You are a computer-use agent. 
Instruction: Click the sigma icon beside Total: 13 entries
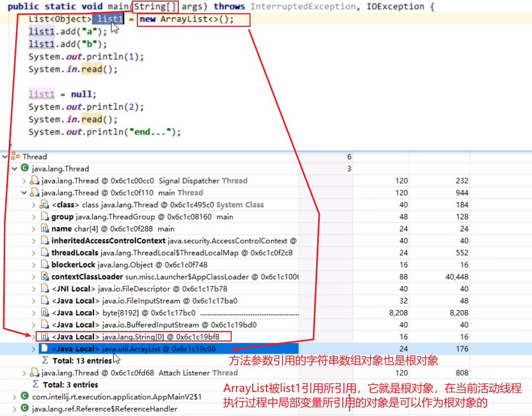[x=45, y=360]
